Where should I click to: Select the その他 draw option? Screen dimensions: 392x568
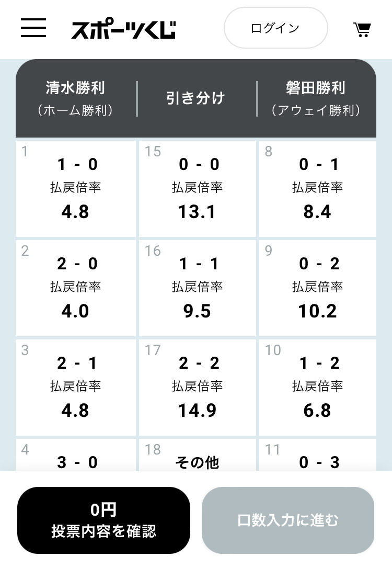197,455
